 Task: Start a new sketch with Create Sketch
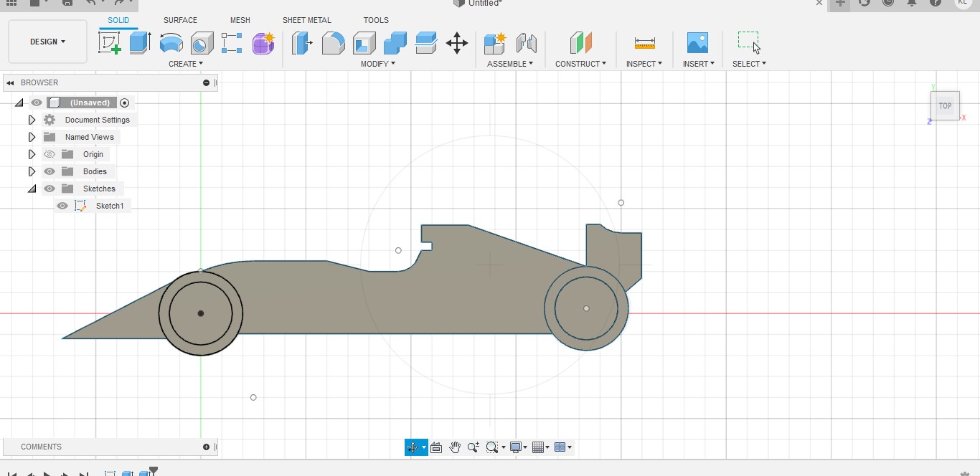[x=110, y=43]
